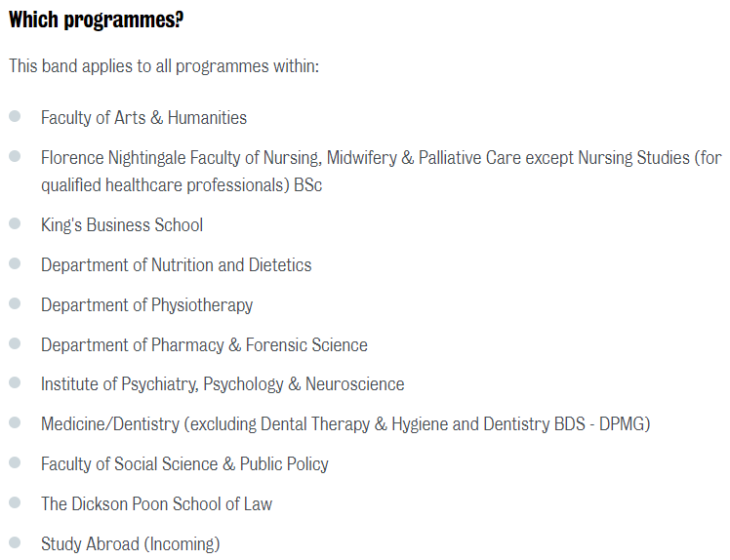
Task: Click Department of Pharmacy & Forensic Science
Action: 204,345
